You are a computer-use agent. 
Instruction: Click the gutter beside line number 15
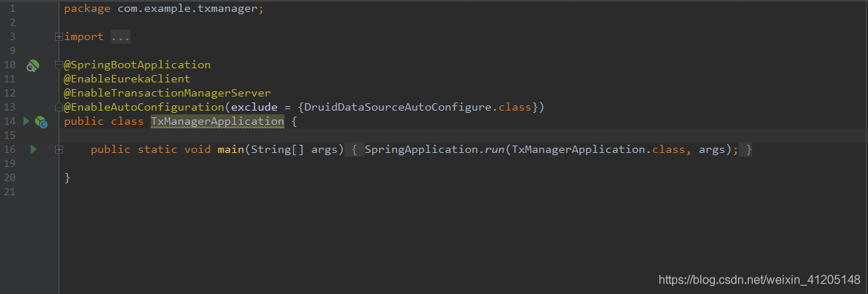pyautogui.click(x=33, y=135)
